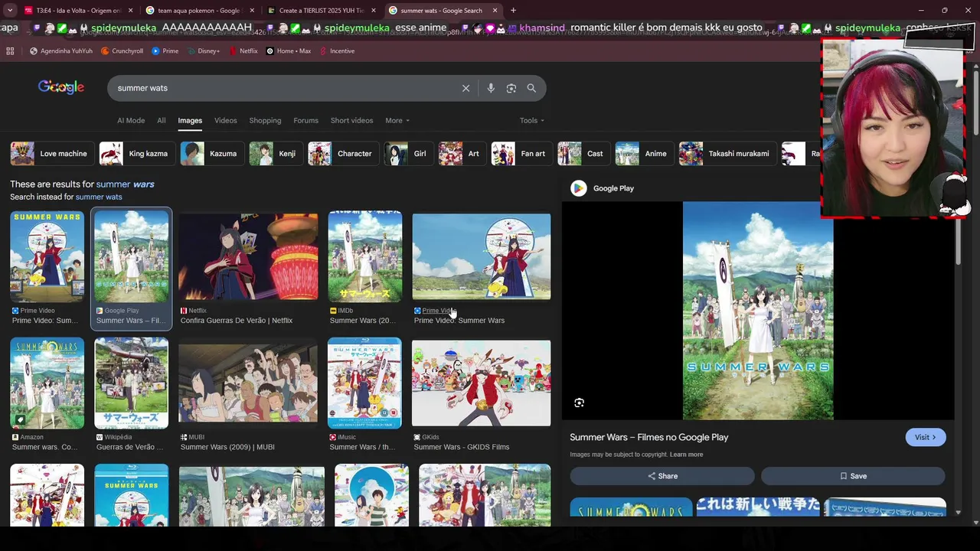Open the Disney+ bookmark
Image resolution: width=980 pixels, height=551 pixels.
(204, 51)
